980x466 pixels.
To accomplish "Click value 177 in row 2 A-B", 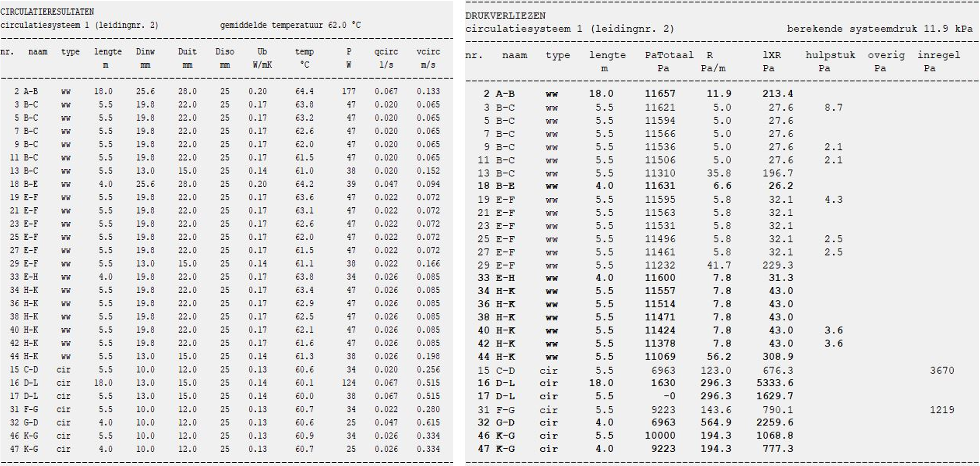I will click(x=348, y=91).
